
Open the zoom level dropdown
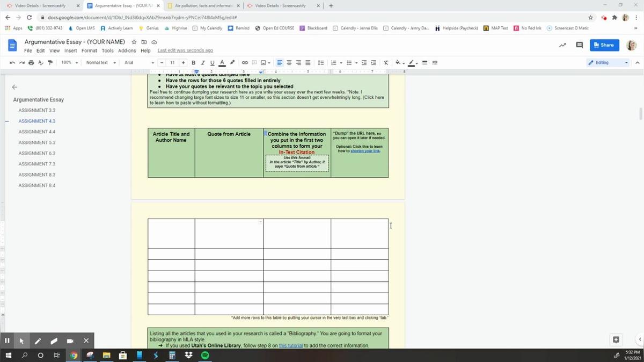69,63
